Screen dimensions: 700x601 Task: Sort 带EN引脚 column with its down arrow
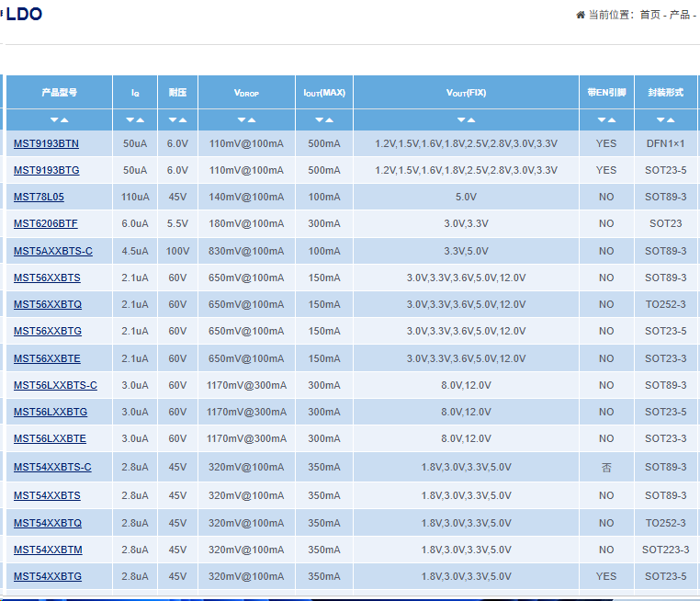602,119
